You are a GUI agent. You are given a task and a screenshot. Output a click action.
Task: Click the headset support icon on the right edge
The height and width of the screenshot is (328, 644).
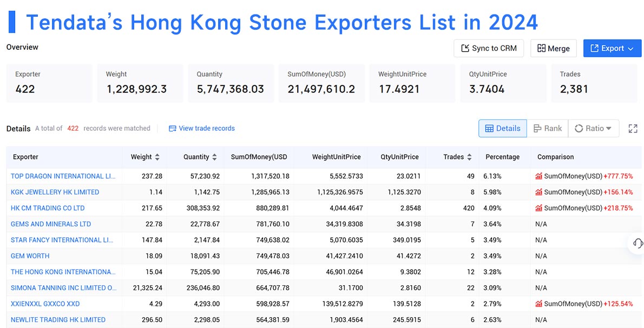click(637, 244)
